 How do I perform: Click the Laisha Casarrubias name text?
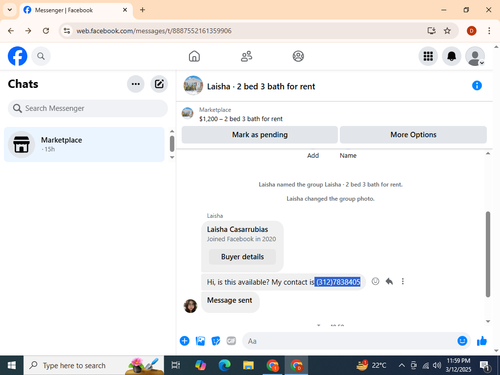point(237,229)
